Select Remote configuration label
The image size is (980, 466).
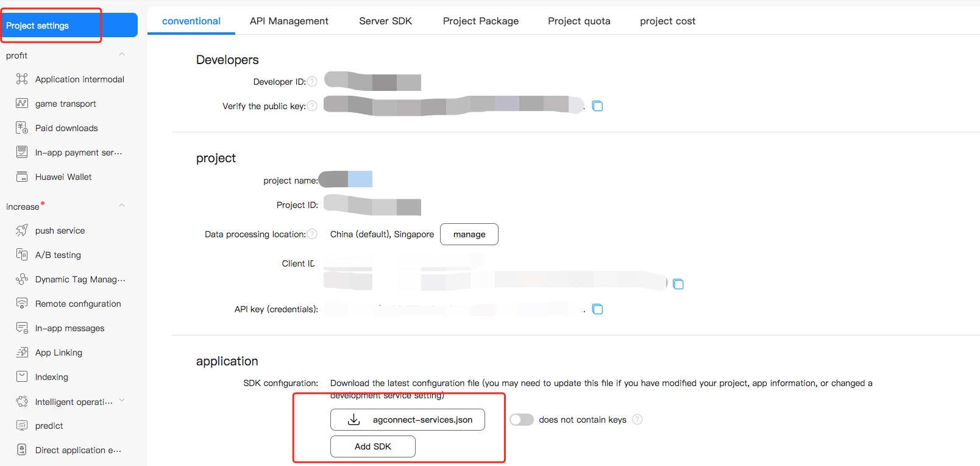pyautogui.click(x=78, y=304)
